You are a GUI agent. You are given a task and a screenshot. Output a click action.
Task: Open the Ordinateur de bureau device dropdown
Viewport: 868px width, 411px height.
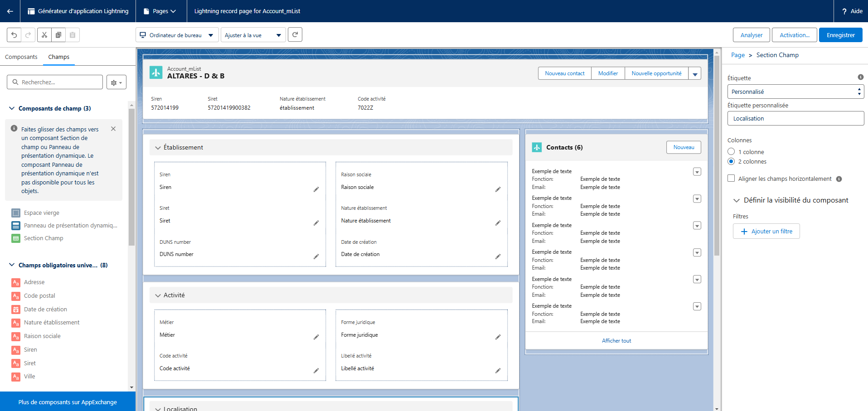coord(177,35)
